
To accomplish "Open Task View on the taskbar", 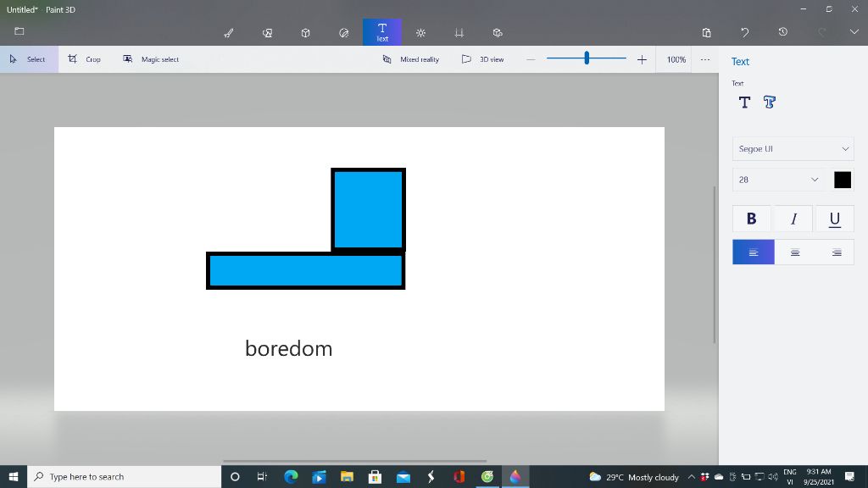I will (x=263, y=476).
